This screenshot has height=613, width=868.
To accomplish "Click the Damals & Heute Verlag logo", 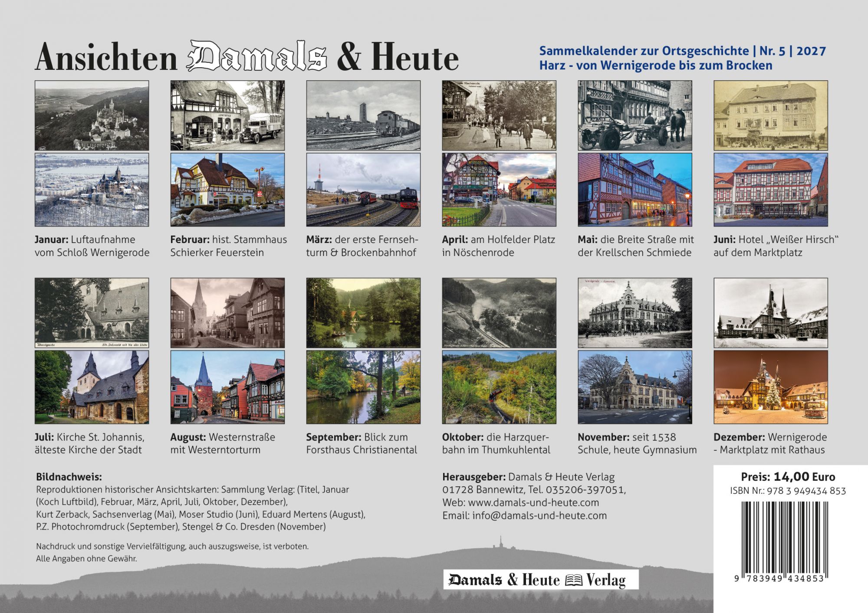I will pyautogui.click(x=540, y=580).
